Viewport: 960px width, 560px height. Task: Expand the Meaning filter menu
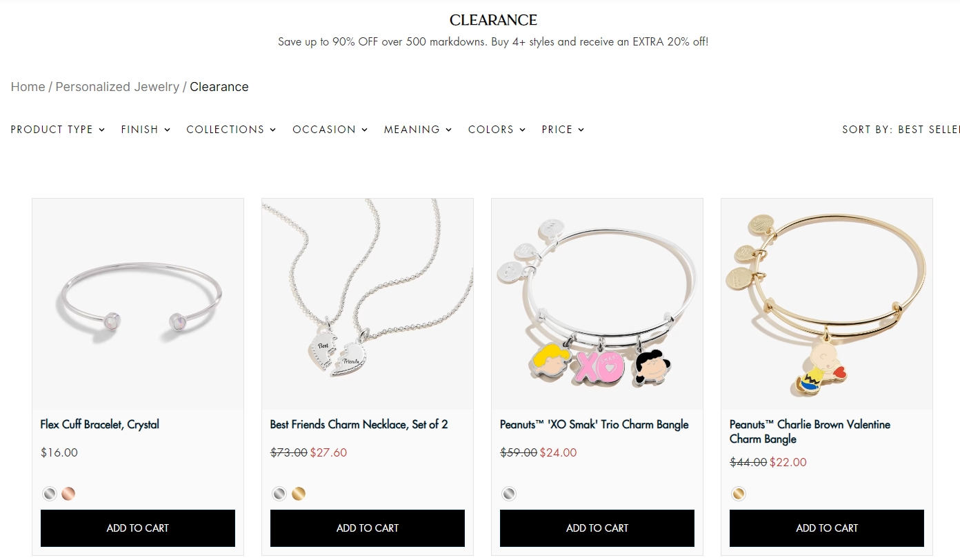click(418, 130)
